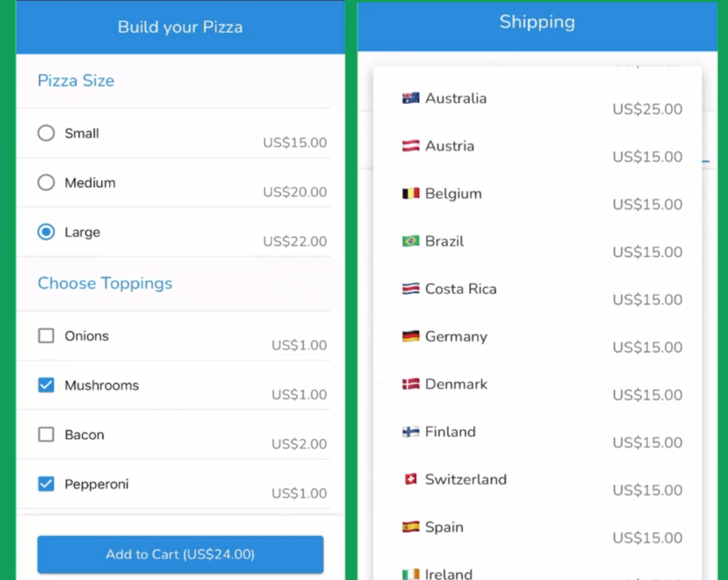
Task: Choose the Denmark flag icon
Action: point(411,384)
